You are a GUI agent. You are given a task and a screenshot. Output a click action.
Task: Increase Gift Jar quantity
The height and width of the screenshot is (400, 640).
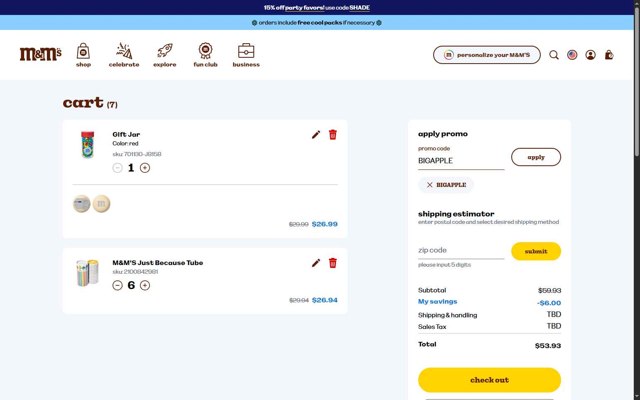tap(145, 168)
